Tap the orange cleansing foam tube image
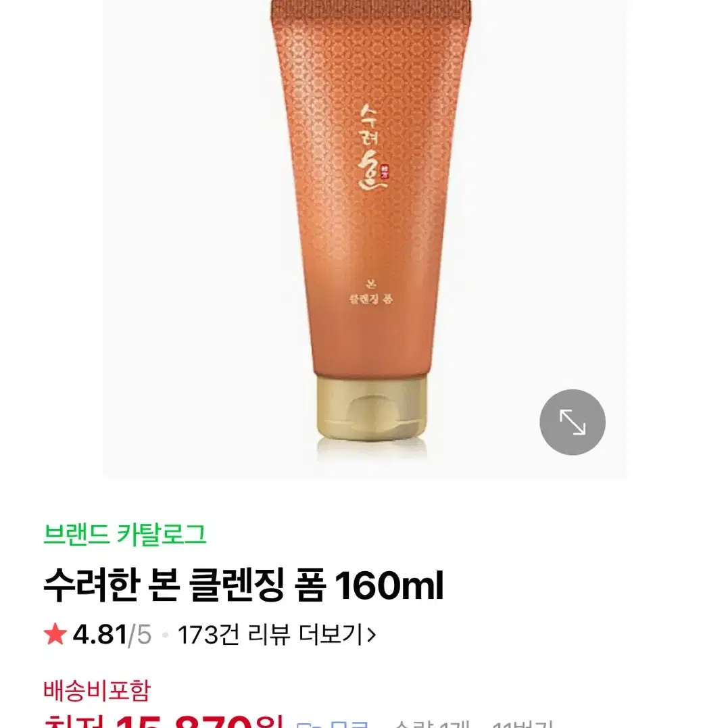Screen dimensions: 728x728 point(371,228)
